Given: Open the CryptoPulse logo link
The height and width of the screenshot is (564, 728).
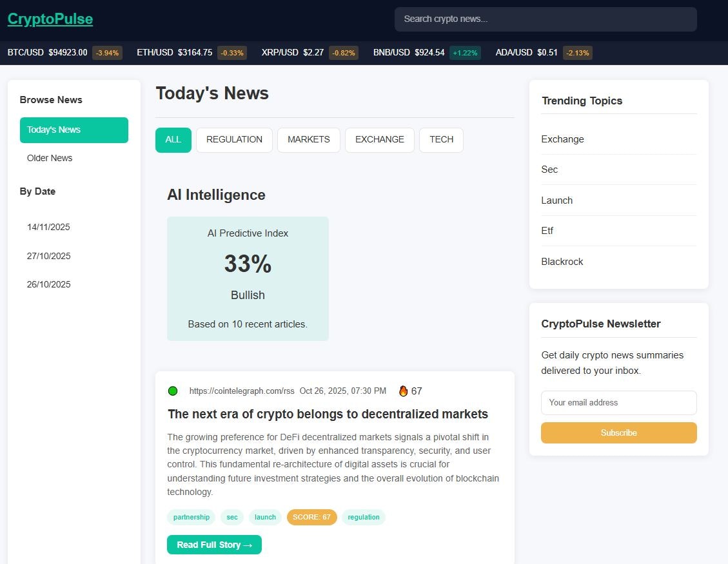Looking at the screenshot, I should (x=50, y=19).
